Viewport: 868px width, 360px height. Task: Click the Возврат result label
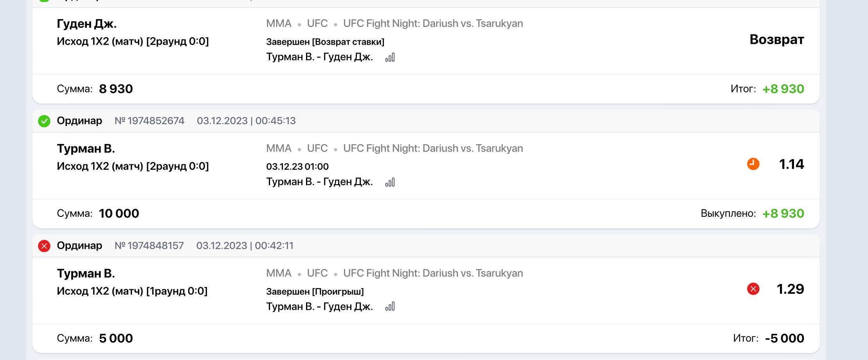tap(776, 40)
